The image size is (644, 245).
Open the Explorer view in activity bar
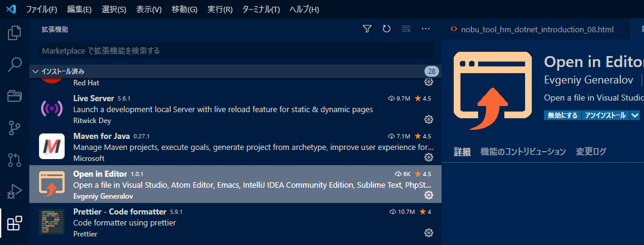tap(14, 33)
